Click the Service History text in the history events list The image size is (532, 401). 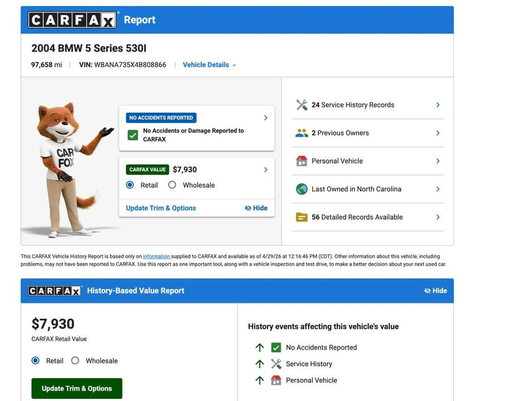[309, 364]
